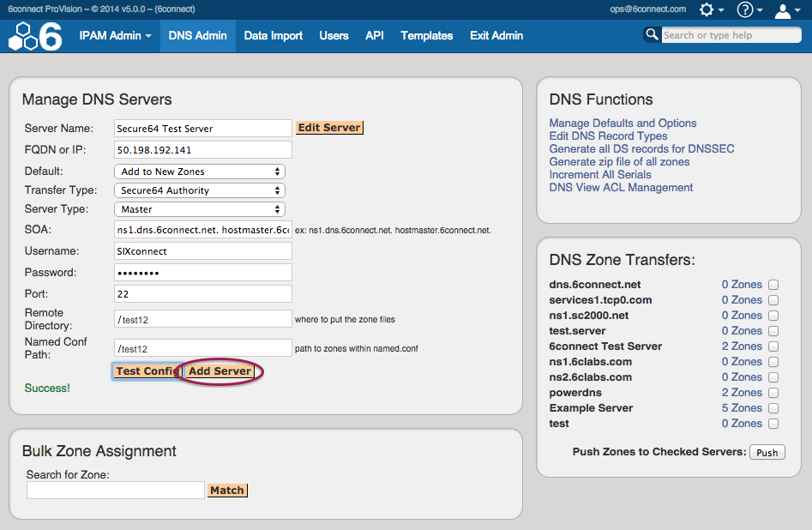
Task: Generate zip file of all zones
Action: tap(619, 162)
